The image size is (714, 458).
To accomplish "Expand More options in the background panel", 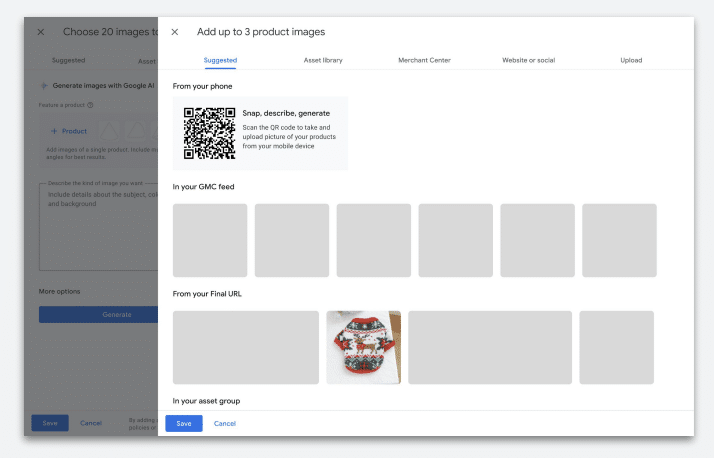I will pyautogui.click(x=59, y=291).
